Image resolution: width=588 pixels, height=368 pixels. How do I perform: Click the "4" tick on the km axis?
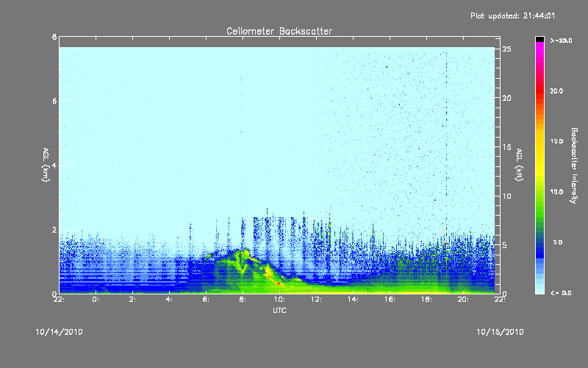tap(54, 165)
